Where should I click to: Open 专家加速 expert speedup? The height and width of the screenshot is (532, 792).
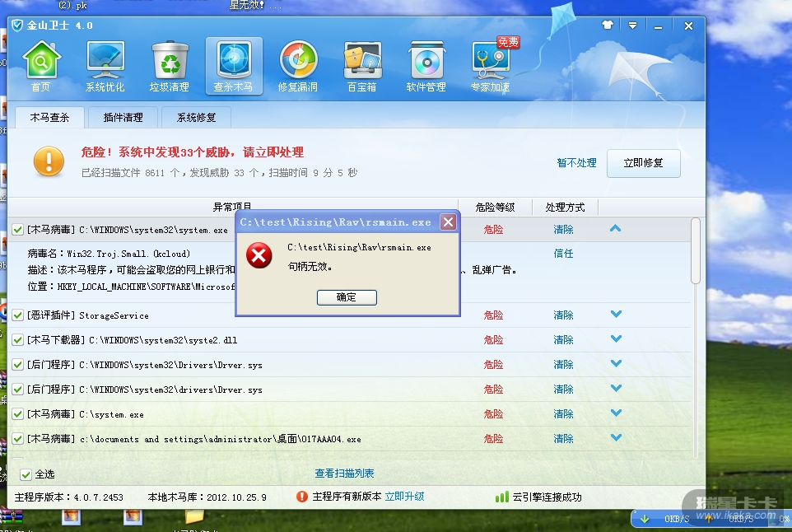pyautogui.click(x=491, y=66)
